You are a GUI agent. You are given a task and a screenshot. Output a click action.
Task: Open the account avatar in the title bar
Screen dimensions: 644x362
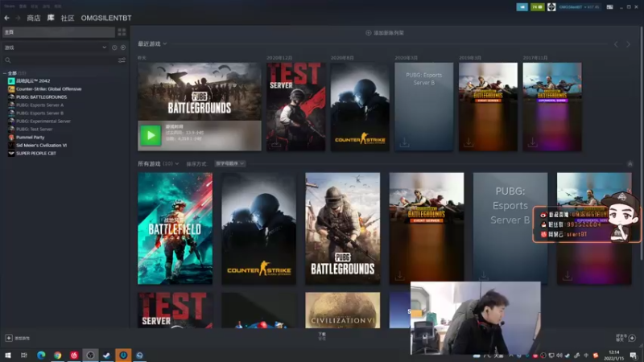coord(551,7)
